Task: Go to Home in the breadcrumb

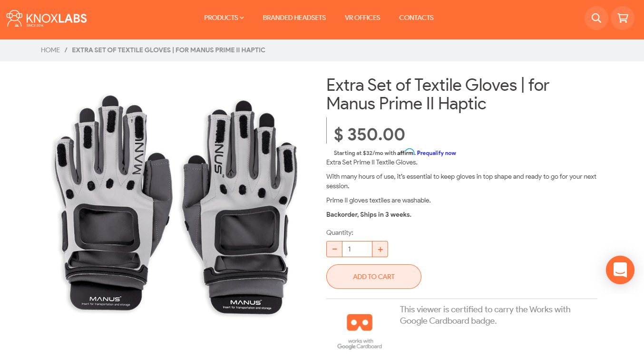Action: tap(50, 50)
